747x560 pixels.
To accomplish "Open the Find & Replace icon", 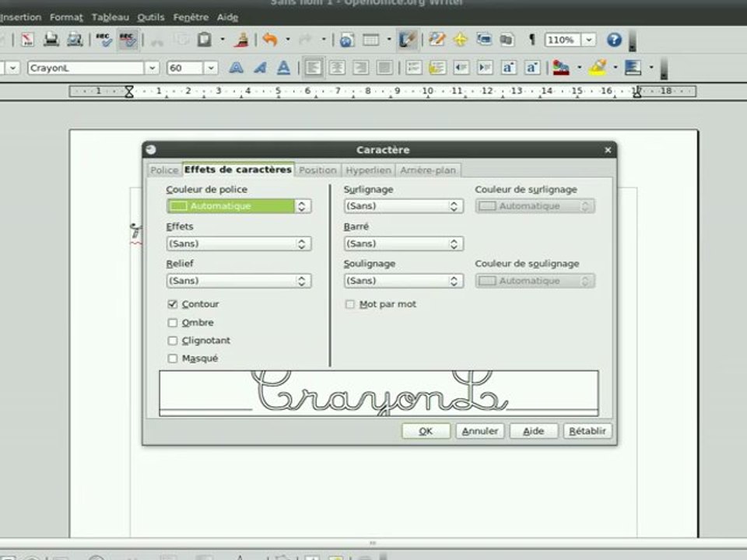I will point(437,40).
